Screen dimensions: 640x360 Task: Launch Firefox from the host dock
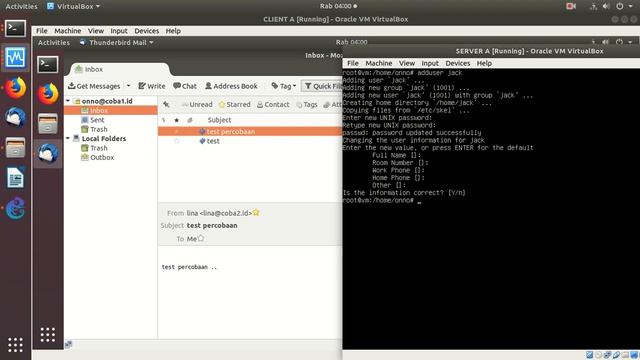tap(16, 88)
